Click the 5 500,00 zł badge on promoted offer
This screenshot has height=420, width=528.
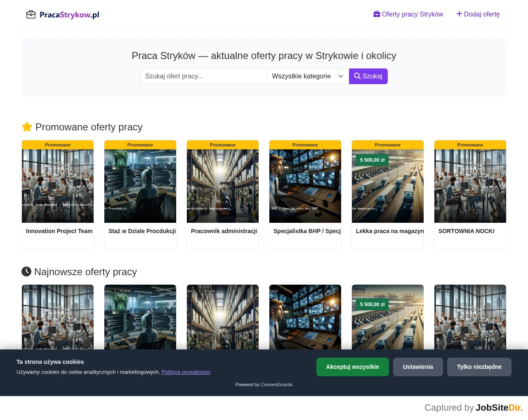point(372,160)
